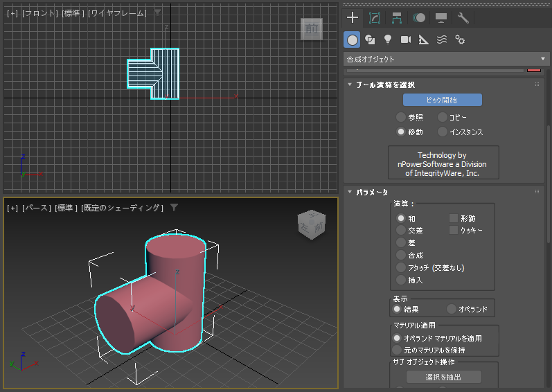Open the Display panel tab
Image resolution: width=552 pixels, height=392 pixels.
click(441, 18)
